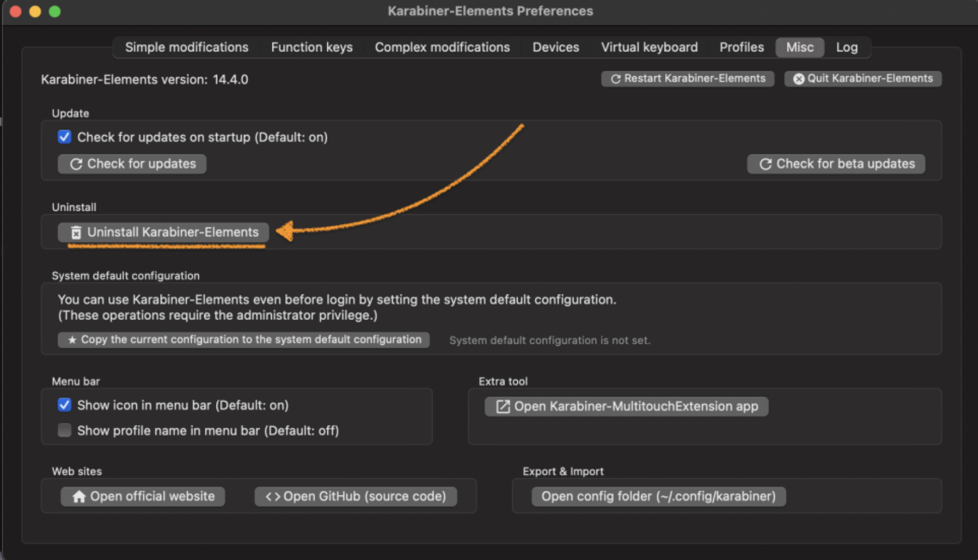Screen dimensions: 978x560
Task: Open the Profiles tab
Action: click(x=742, y=48)
